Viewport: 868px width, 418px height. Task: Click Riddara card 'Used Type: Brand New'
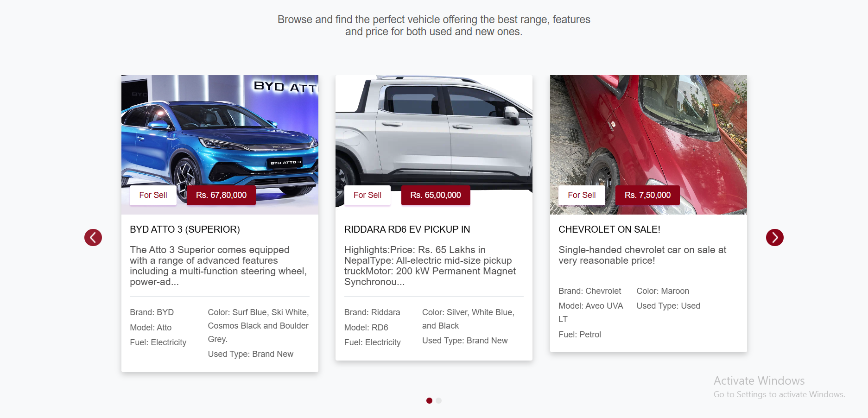click(465, 341)
